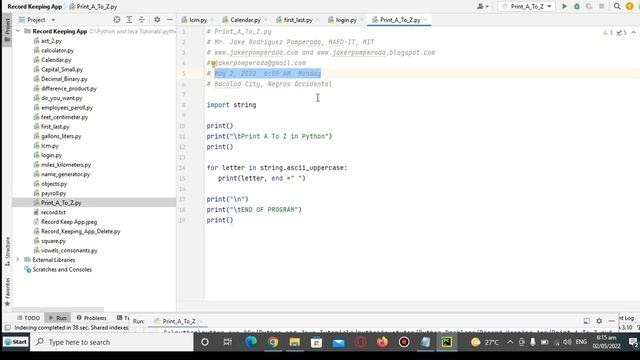Select employees_paroll.py file
640x360 pixels.
pos(67,107)
